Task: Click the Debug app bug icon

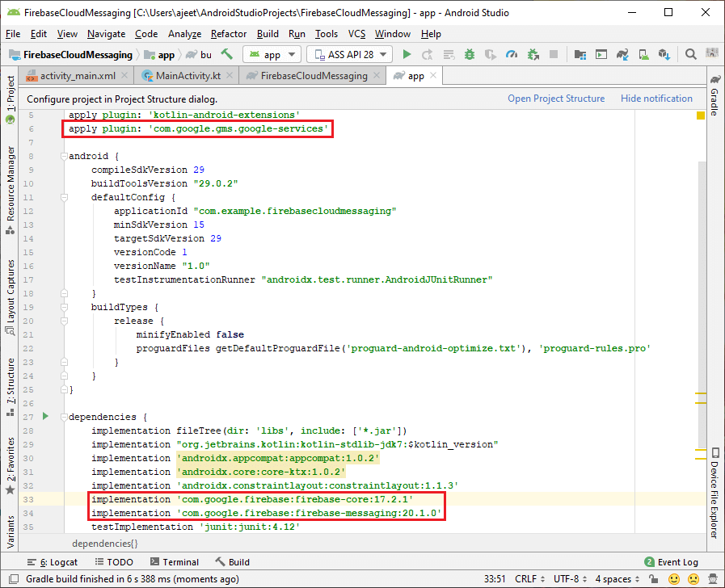Action: tap(470, 54)
